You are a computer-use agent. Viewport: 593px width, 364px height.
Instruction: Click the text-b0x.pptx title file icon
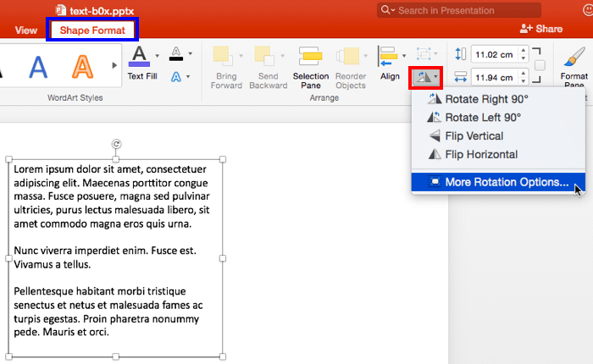point(61,10)
